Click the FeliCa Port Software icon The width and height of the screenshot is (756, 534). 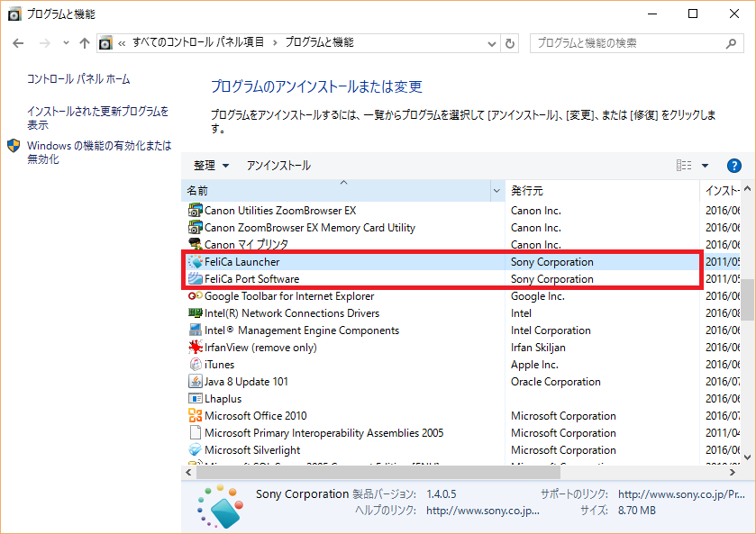[x=196, y=278]
